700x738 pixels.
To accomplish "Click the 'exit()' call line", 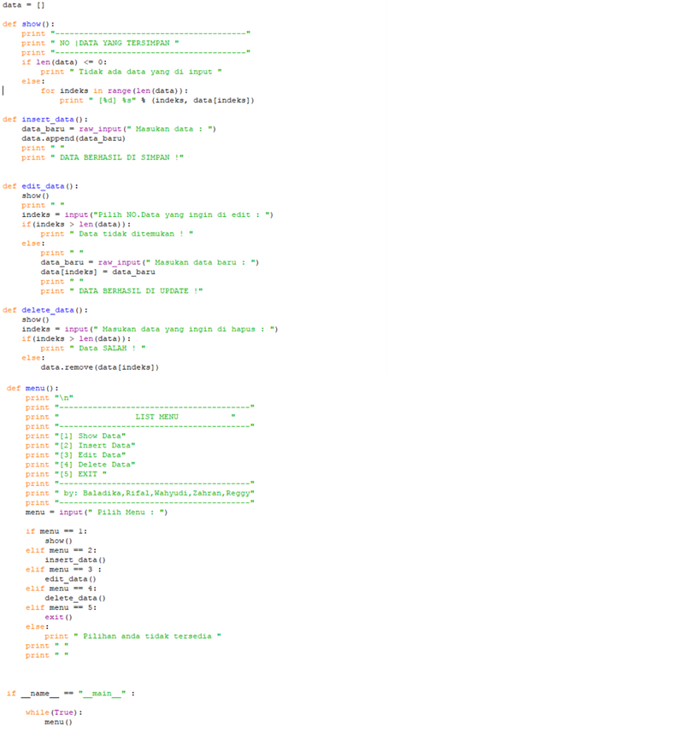I will (x=59, y=618).
